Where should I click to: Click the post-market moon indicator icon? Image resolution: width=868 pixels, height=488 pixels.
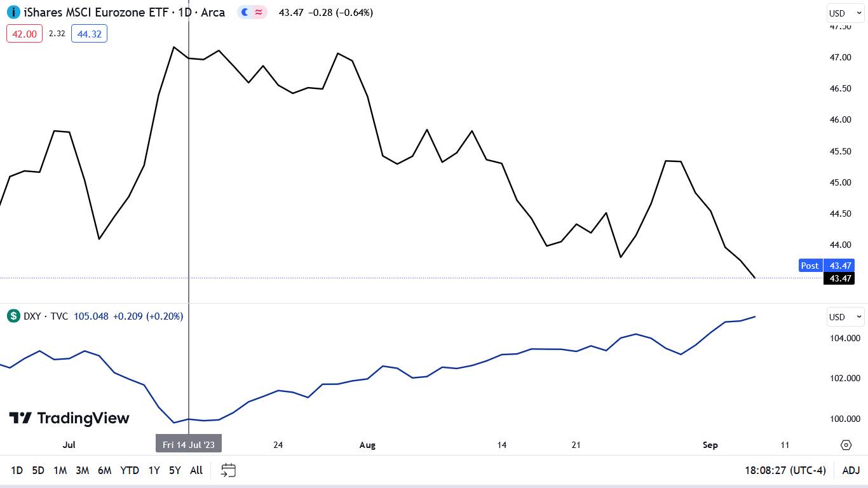[x=245, y=12]
